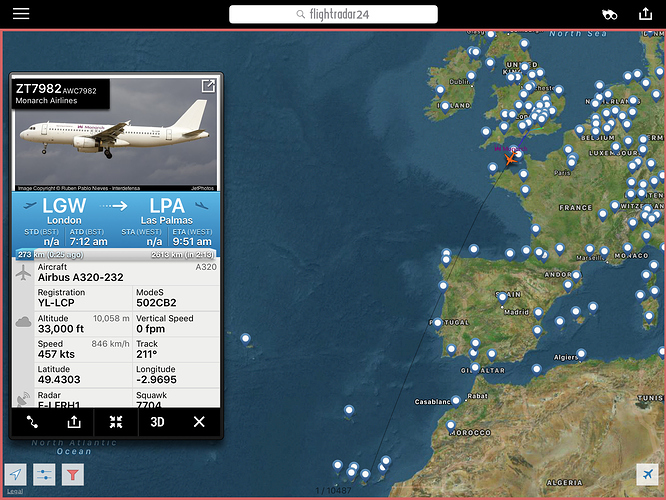Open the binoculars AR view icon
The height and width of the screenshot is (500, 666).
point(610,15)
